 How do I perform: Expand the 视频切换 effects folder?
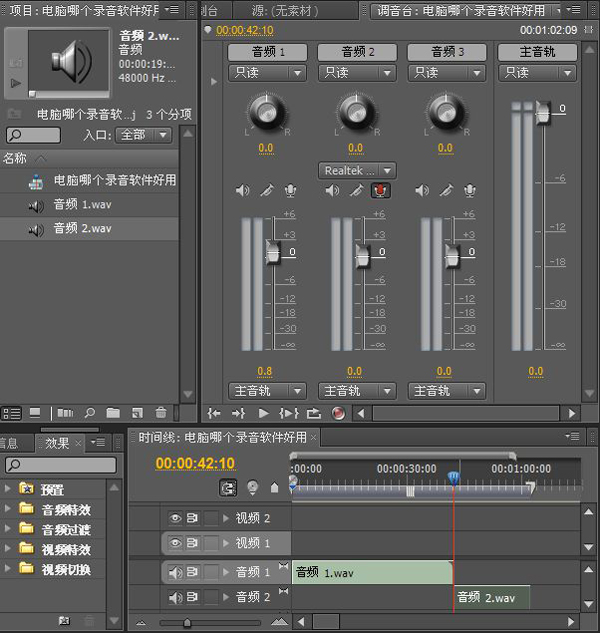tap(7, 568)
